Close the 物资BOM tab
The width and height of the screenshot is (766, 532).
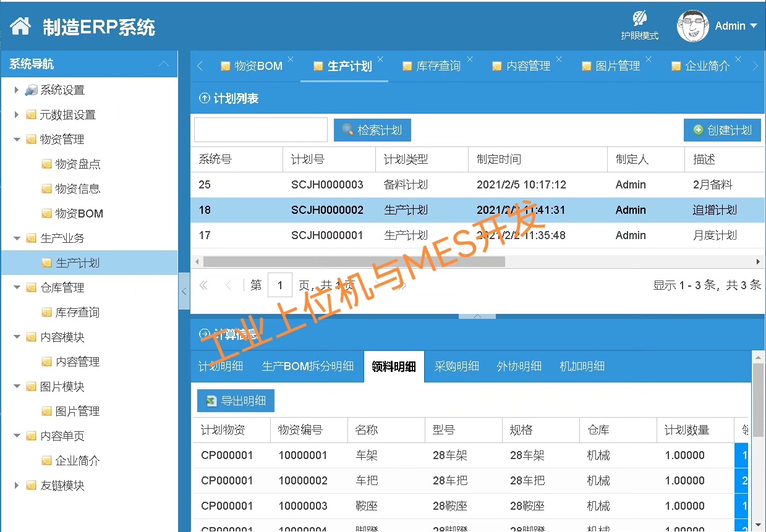click(x=291, y=59)
